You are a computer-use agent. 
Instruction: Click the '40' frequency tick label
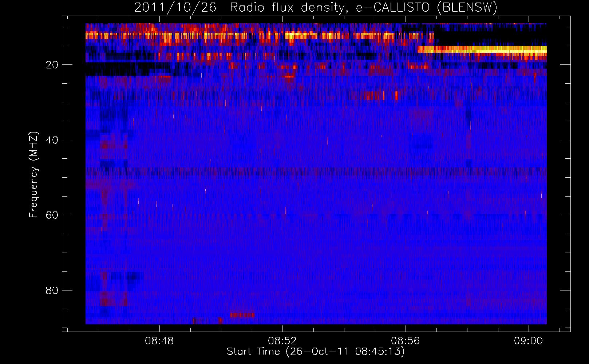coord(52,140)
